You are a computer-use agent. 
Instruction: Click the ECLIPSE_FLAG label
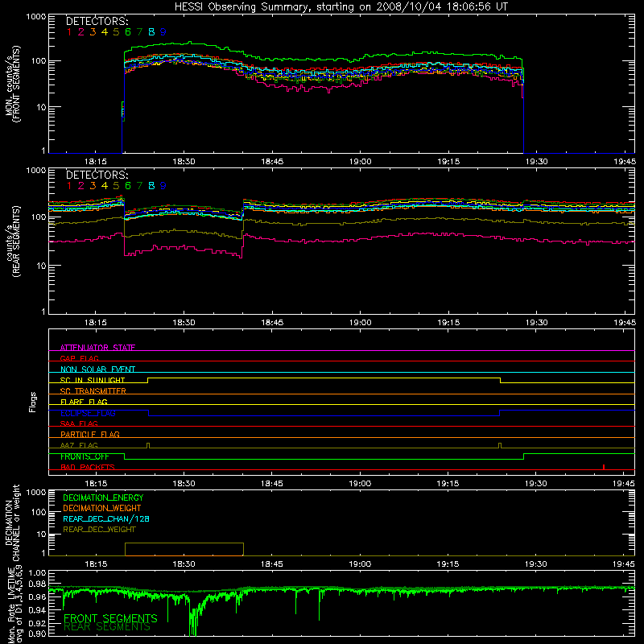pyautogui.click(x=88, y=413)
